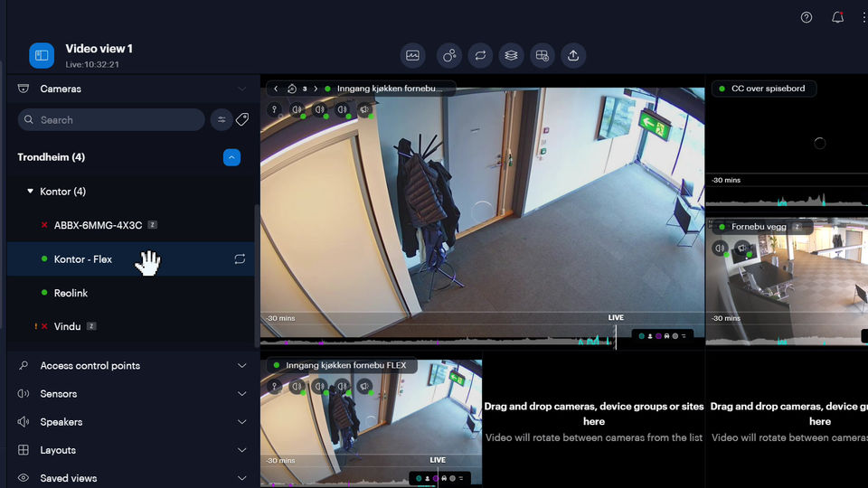Open the help question mark icon
Image resolution: width=868 pixels, height=488 pixels.
[x=807, y=17]
